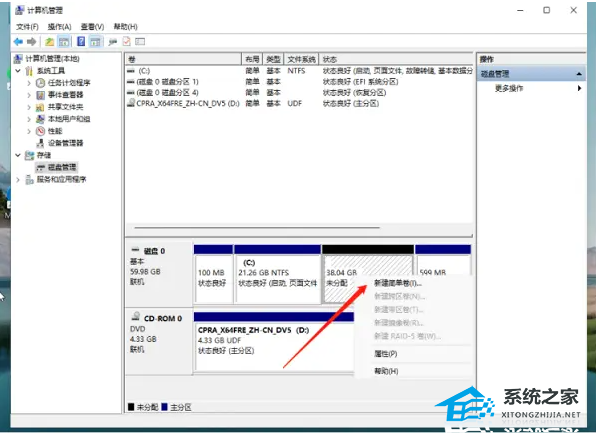Screen dimensions: 596x433
Task: Select the C: 21.26 GB NTFS partition block
Action: pyautogui.click(x=277, y=278)
